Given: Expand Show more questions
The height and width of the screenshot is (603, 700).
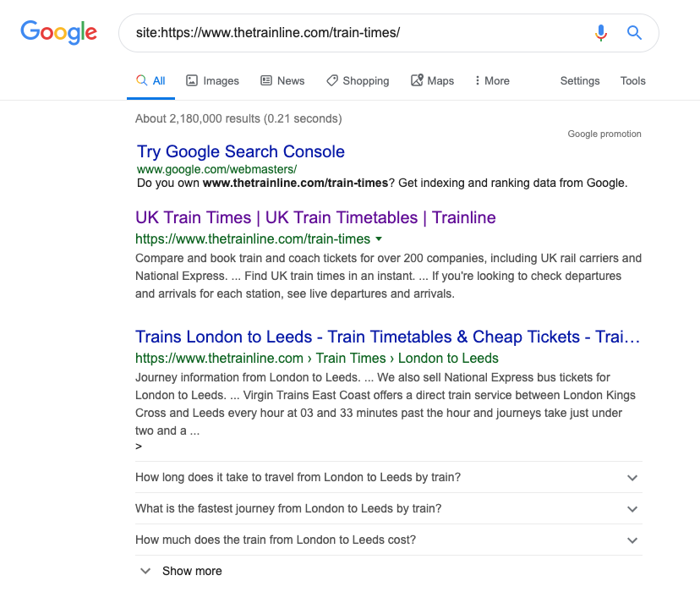Looking at the screenshot, I should click(181, 571).
